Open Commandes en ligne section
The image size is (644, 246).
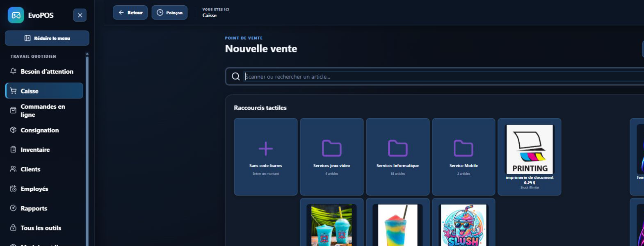tap(44, 111)
